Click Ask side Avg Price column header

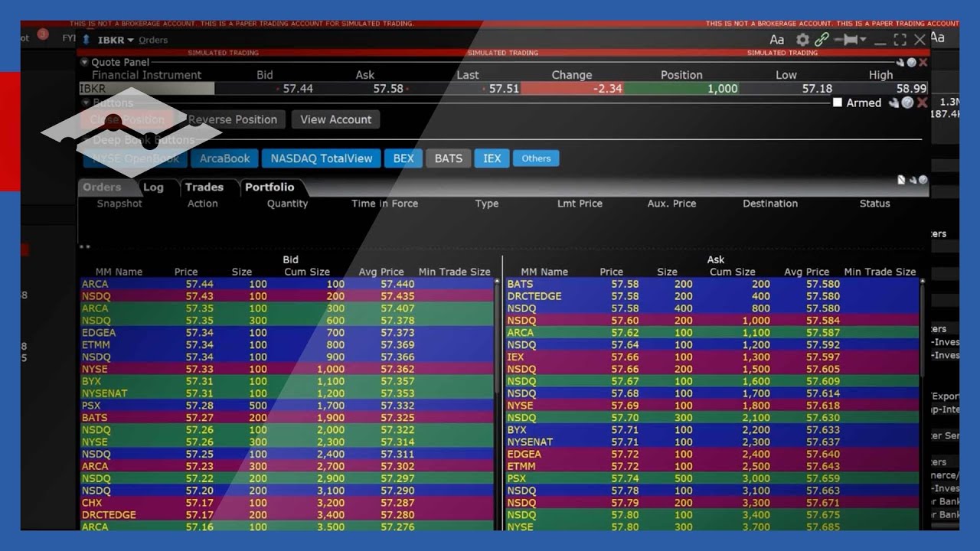[x=806, y=272]
